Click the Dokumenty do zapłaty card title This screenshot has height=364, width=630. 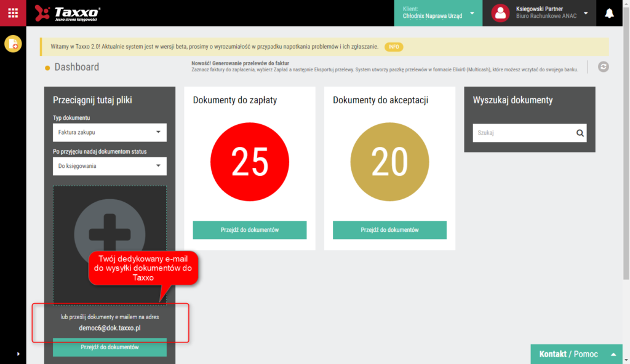(235, 100)
